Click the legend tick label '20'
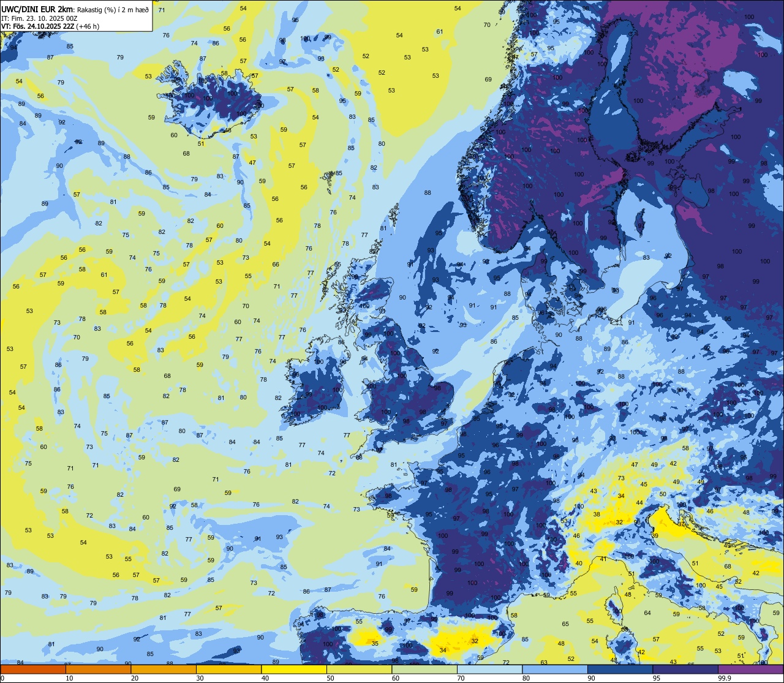This screenshot has height=683, width=784. click(135, 678)
